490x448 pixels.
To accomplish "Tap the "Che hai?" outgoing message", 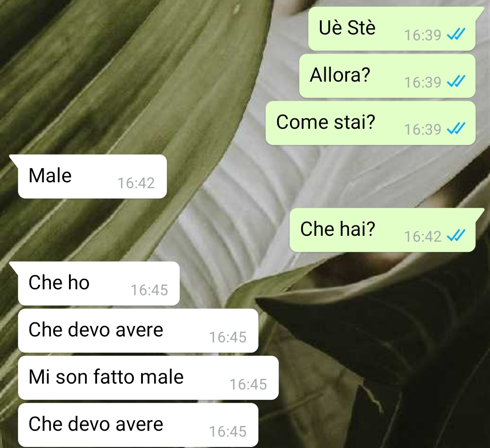I will [382, 230].
